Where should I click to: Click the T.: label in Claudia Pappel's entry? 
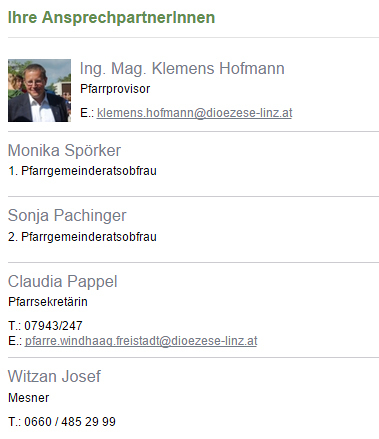(15, 326)
